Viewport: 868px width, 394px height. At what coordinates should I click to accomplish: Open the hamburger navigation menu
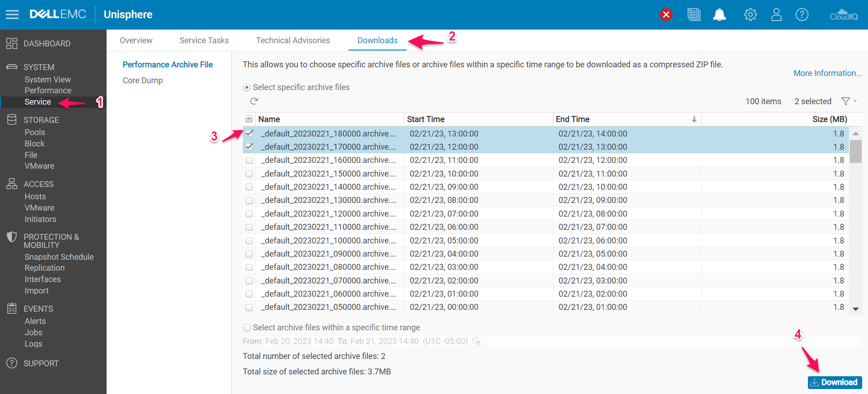[12, 15]
